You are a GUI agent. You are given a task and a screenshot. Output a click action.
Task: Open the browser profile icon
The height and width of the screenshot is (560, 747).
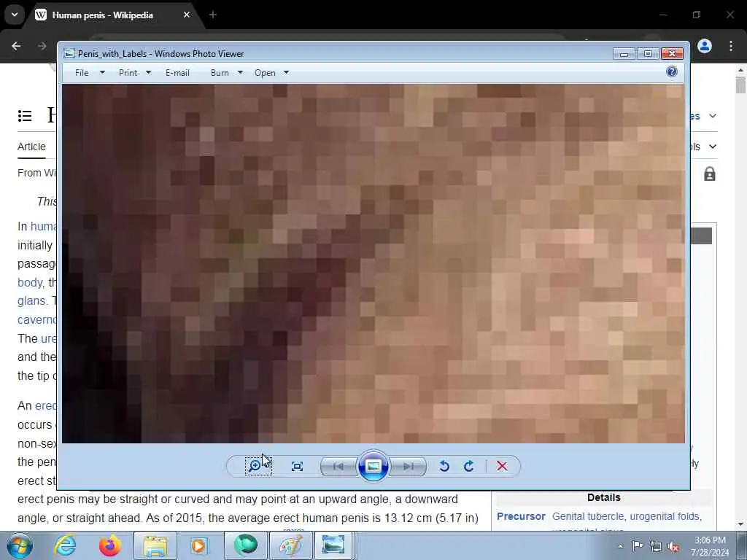point(705,46)
